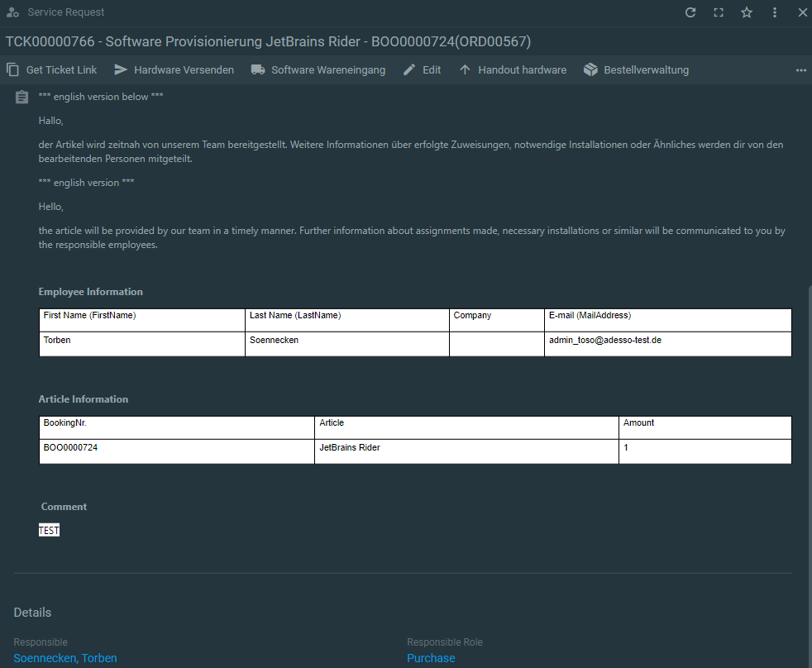This screenshot has width=812, height=668.
Task: Click the Service Request person icon
Action: click(x=13, y=12)
